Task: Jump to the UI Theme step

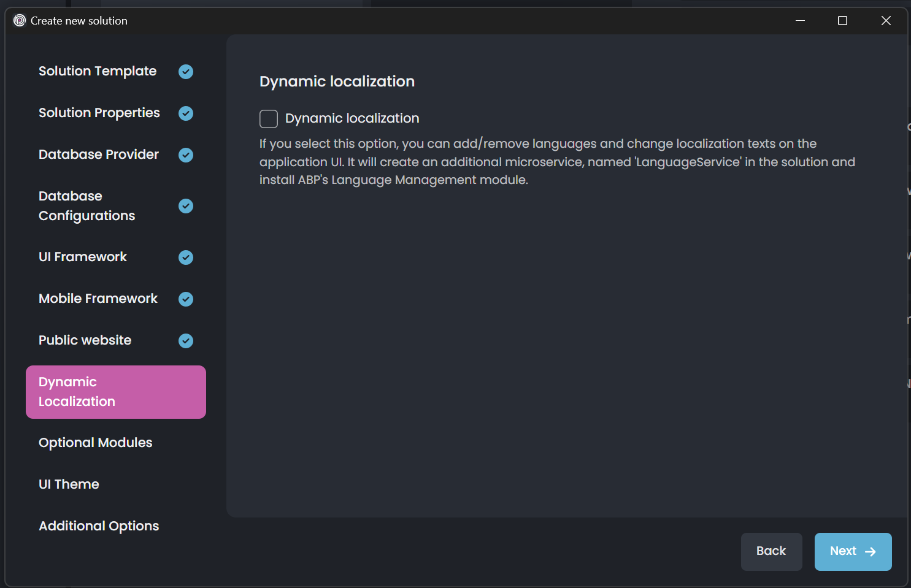Action: (x=69, y=484)
